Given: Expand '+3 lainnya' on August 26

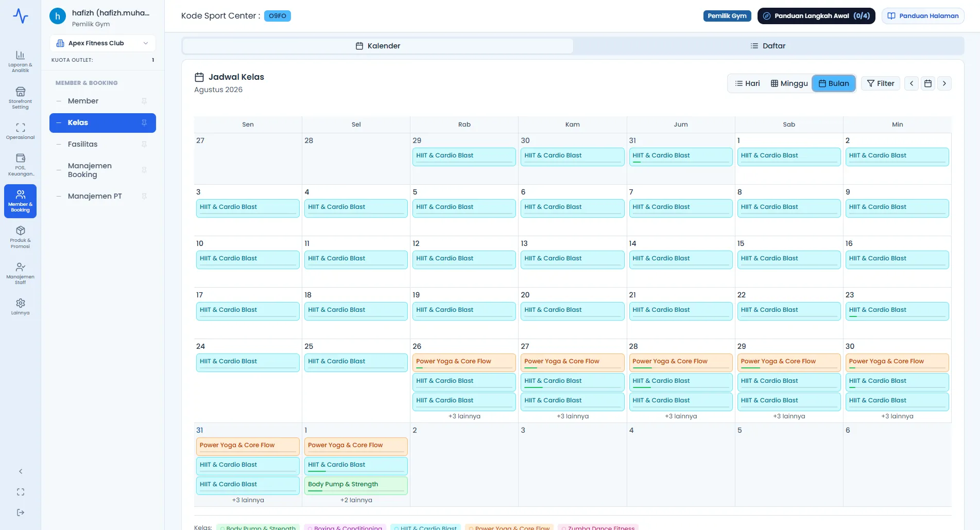Looking at the screenshot, I should click(465, 416).
